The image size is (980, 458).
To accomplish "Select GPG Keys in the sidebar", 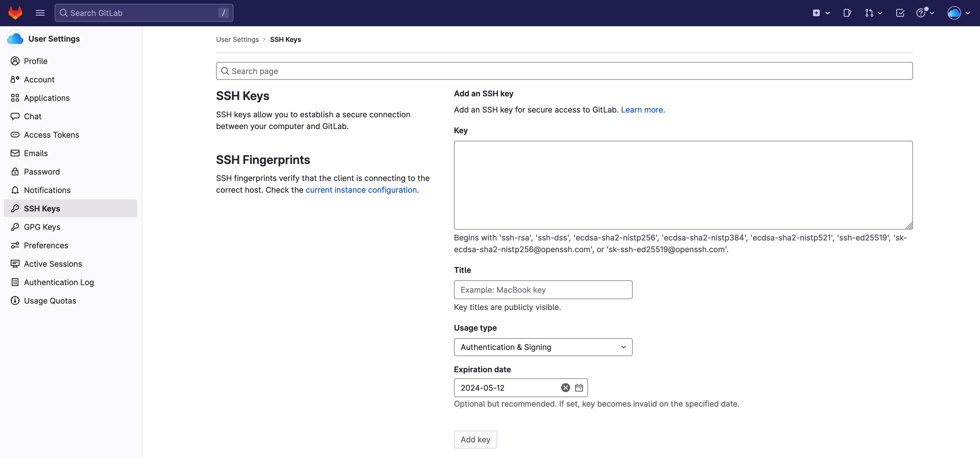I will click(x=42, y=227).
